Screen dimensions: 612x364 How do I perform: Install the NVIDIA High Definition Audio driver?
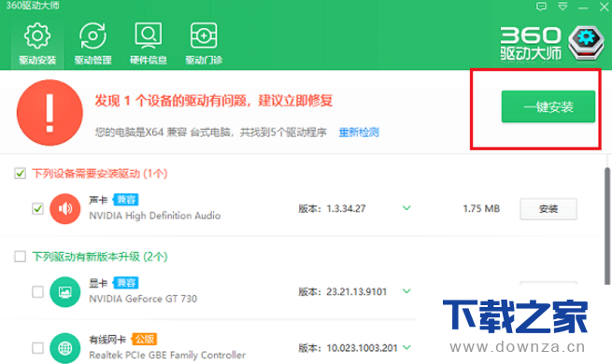(x=548, y=209)
